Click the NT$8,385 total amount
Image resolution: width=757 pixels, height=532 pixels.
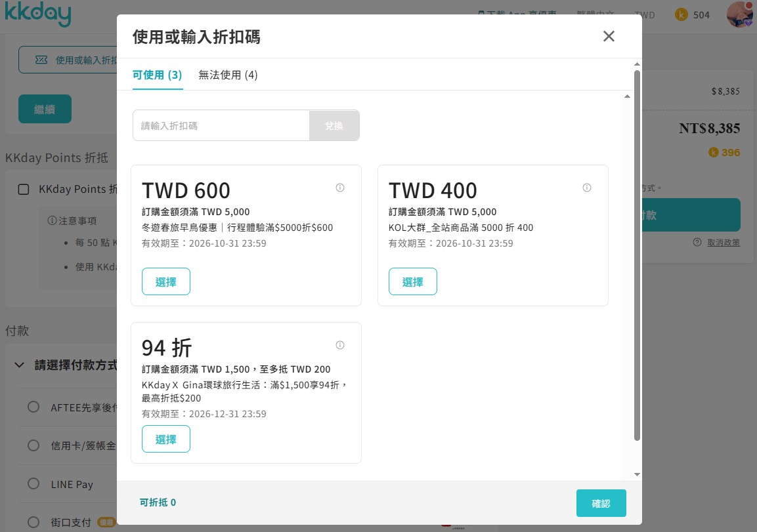709,129
